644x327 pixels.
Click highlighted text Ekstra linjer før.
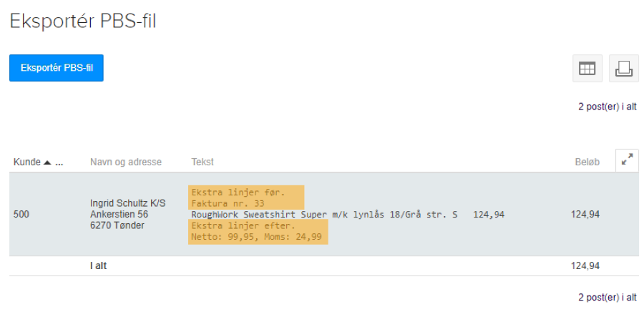pos(238,192)
